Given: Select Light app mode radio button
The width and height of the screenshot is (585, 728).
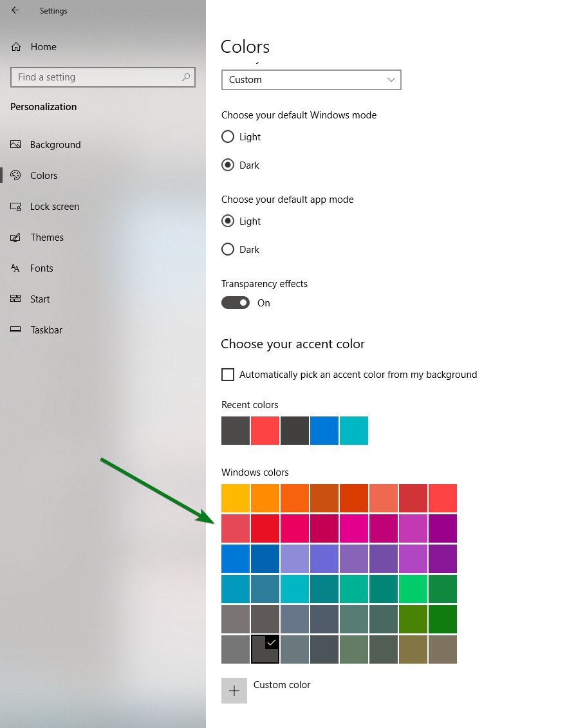Looking at the screenshot, I should point(228,221).
